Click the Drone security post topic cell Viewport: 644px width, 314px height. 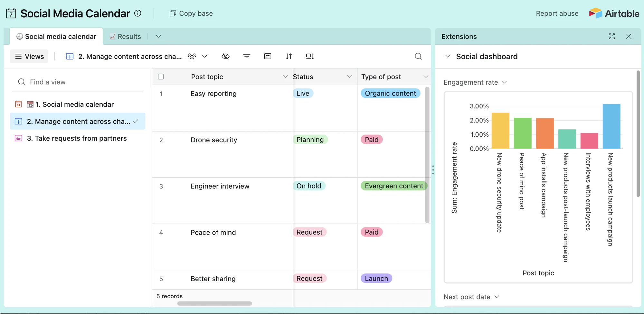pyautogui.click(x=223, y=154)
